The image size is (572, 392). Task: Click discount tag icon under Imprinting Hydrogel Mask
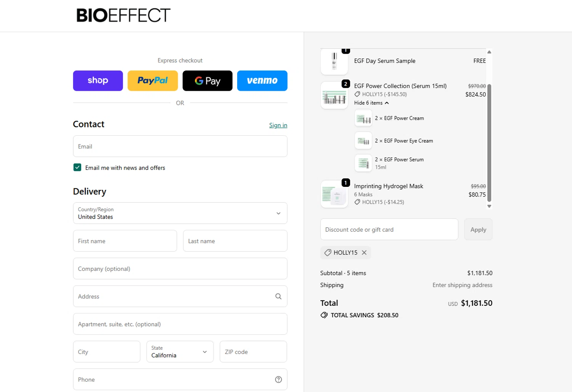[x=357, y=202]
